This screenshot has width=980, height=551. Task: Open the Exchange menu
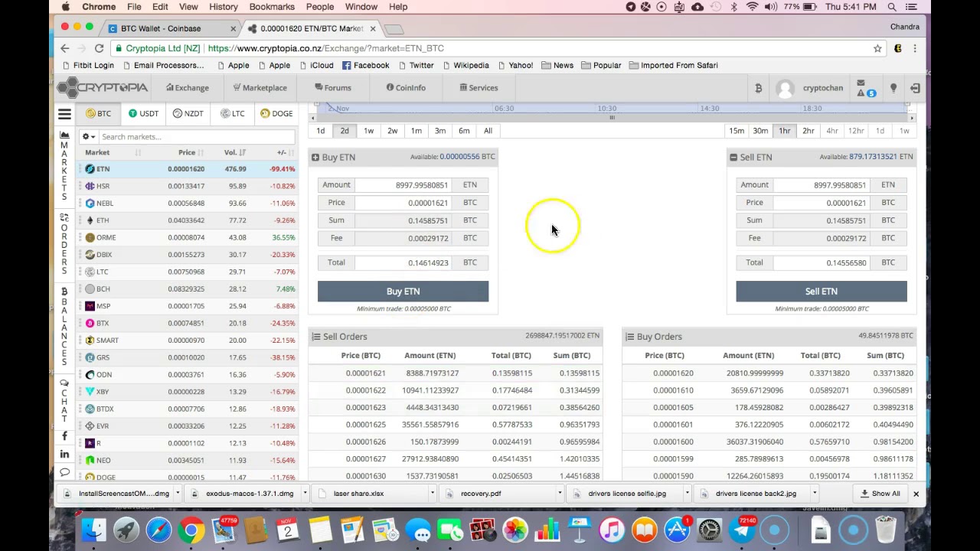(188, 88)
